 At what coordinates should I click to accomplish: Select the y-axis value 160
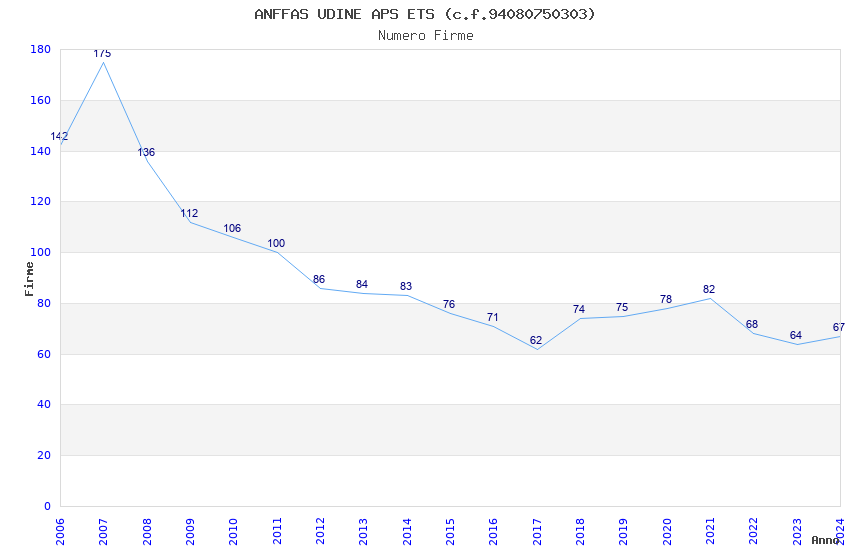point(41,100)
